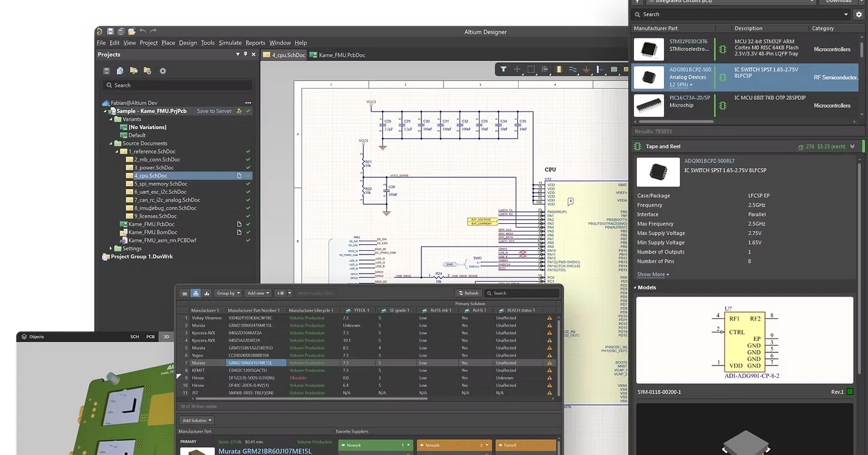
Task: Switch to the Kame_FMU.PcbDoc tab
Action: (338, 55)
